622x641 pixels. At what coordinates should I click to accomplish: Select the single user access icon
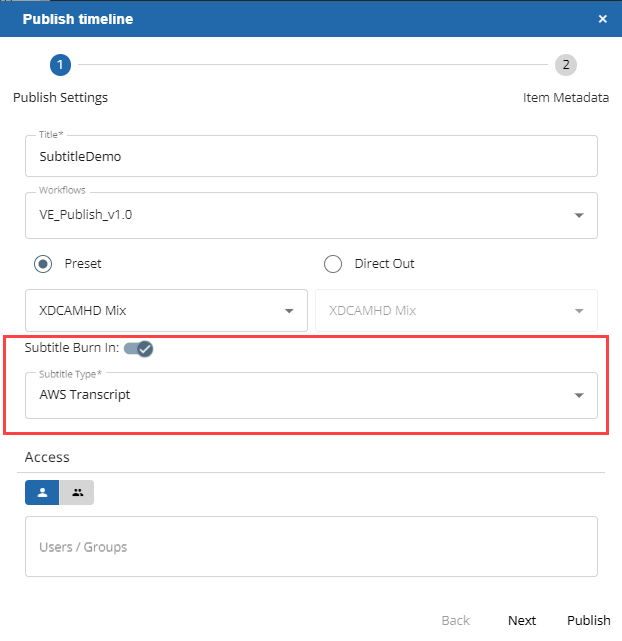click(x=42, y=492)
